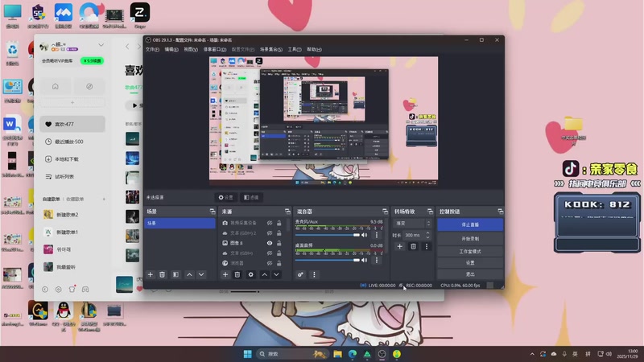This screenshot has width=644, height=362.
Task: Pop out the 场景 dock panel
Action: tap(213, 212)
